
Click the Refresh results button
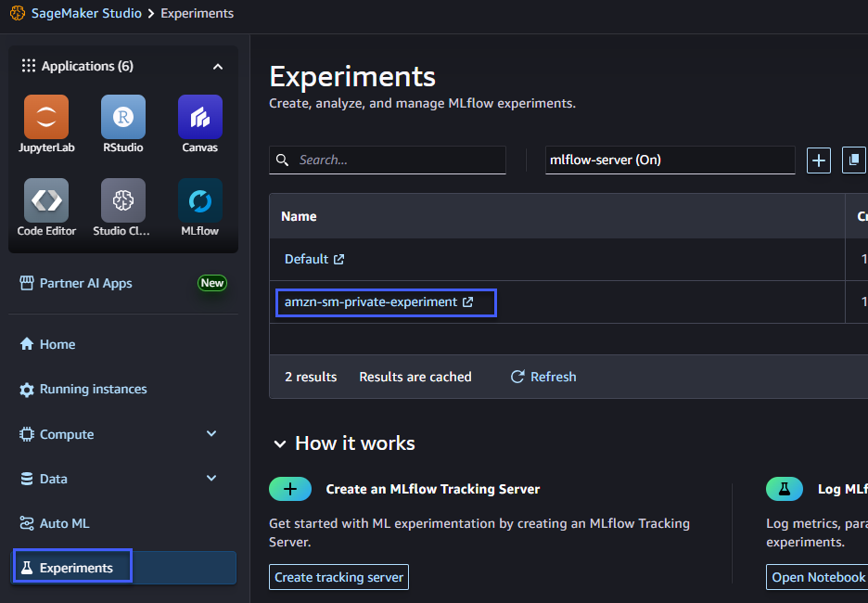pos(543,377)
